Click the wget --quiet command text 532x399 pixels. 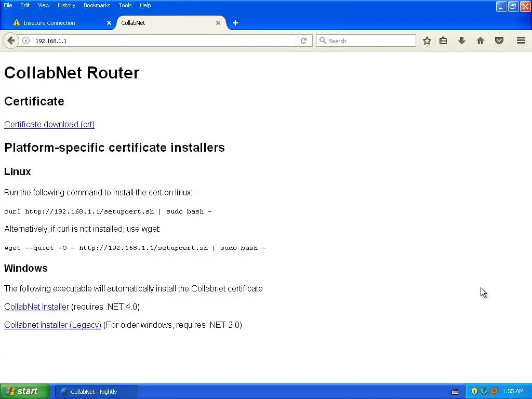[x=135, y=248]
